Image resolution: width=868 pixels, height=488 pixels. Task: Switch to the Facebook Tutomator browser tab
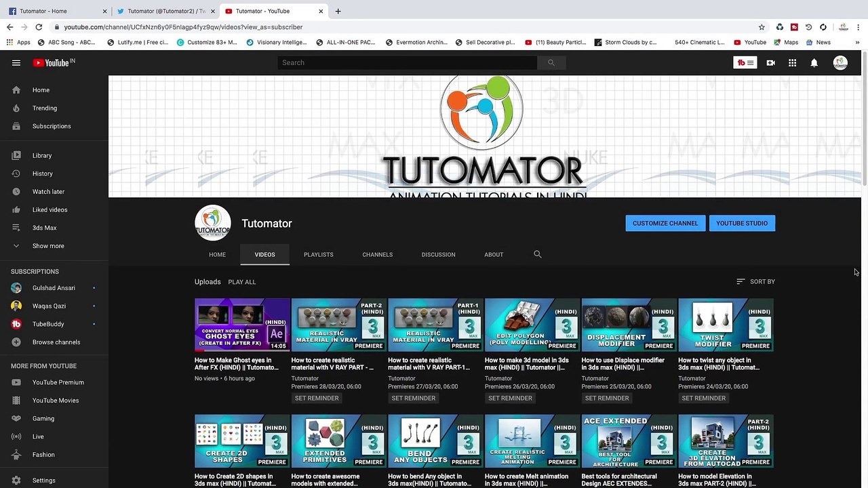57,11
